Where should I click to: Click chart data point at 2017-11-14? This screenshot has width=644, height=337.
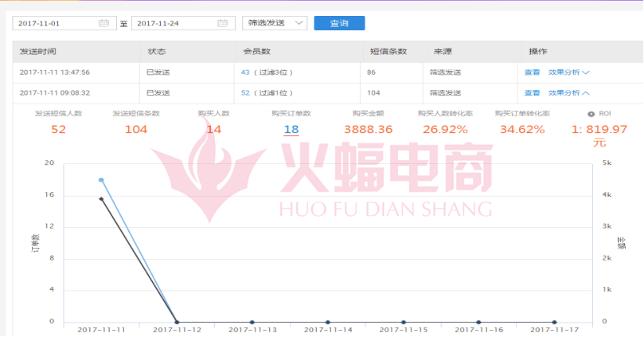pyautogui.click(x=328, y=322)
